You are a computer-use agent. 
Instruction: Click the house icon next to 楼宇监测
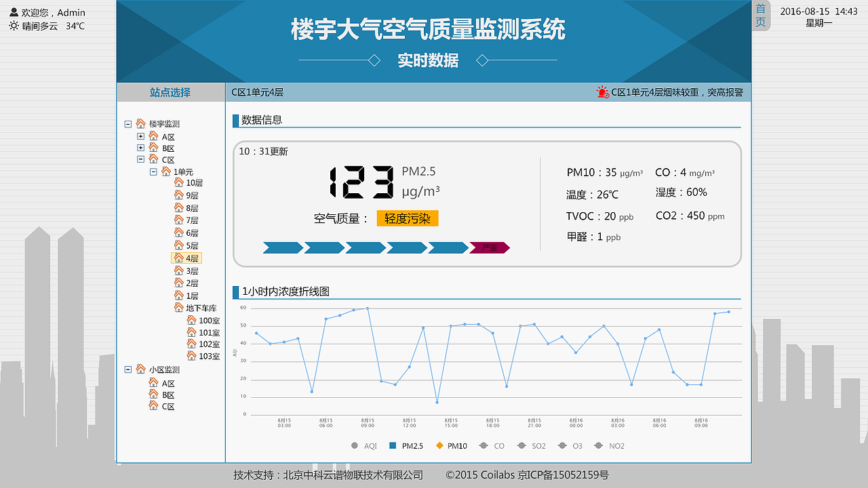point(140,123)
